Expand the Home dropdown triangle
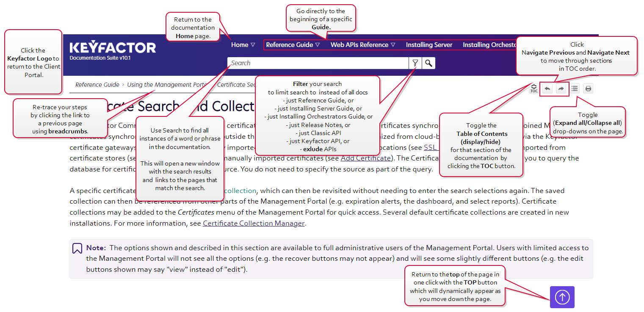Viewport: 644px width, 312px height. [253, 45]
